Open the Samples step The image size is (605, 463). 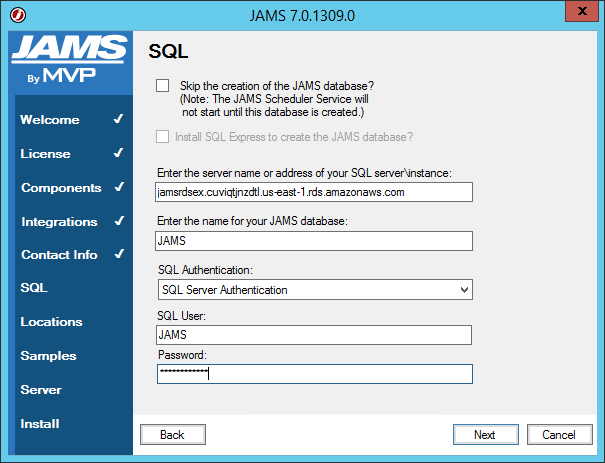click(x=48, y=356)
